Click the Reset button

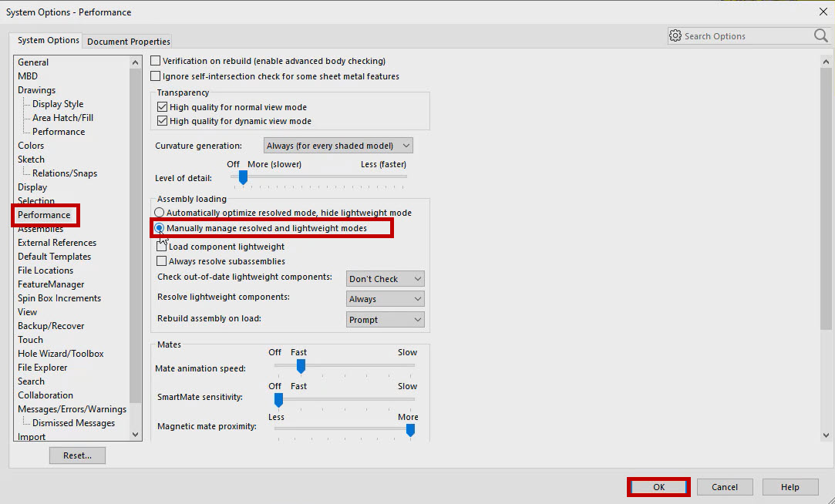point(76,455)
